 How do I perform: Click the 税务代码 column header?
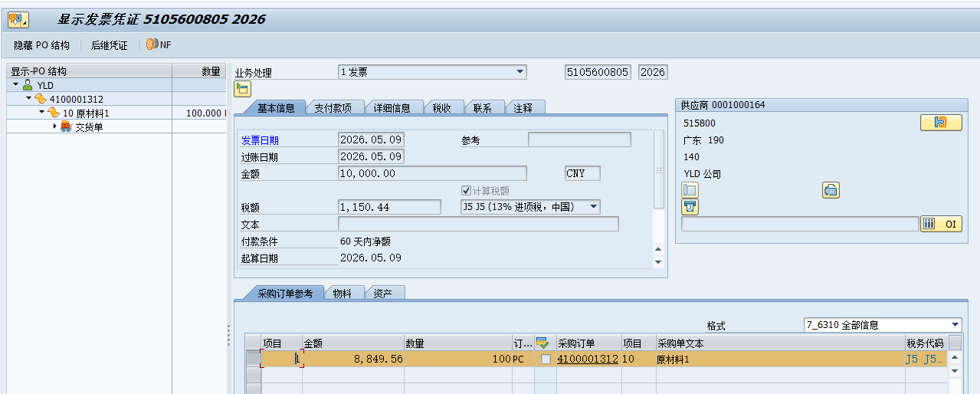(x=926, y=343)
